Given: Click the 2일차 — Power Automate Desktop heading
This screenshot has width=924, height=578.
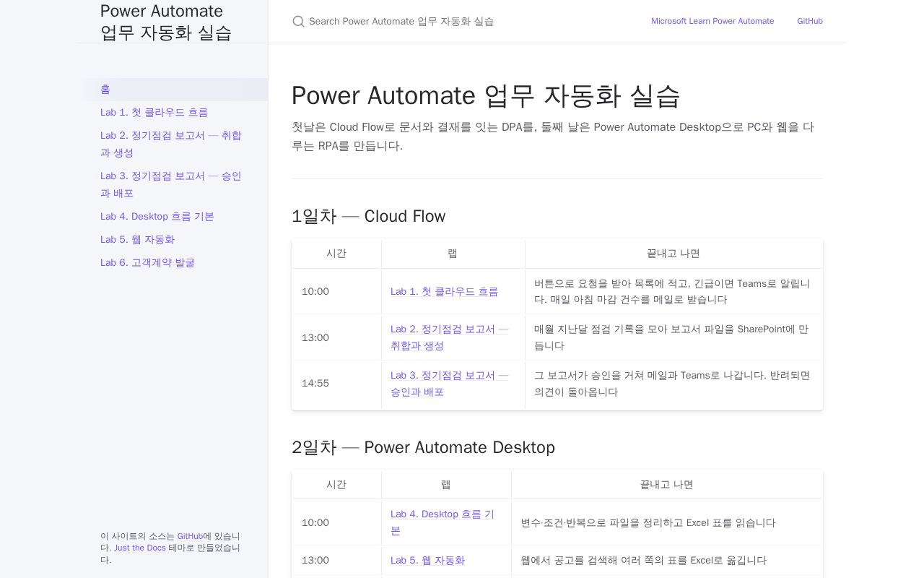Looking at the screenshot, I should click(423, 447).
